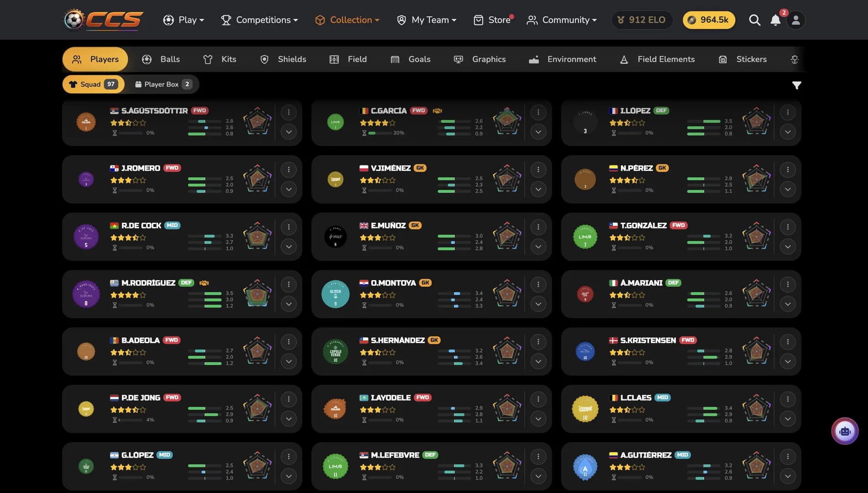Image resolution: width=868 pixels, height=493 pixels.
Task: Open three-dot menu for R.De Cock
Action: pos(288,227)
